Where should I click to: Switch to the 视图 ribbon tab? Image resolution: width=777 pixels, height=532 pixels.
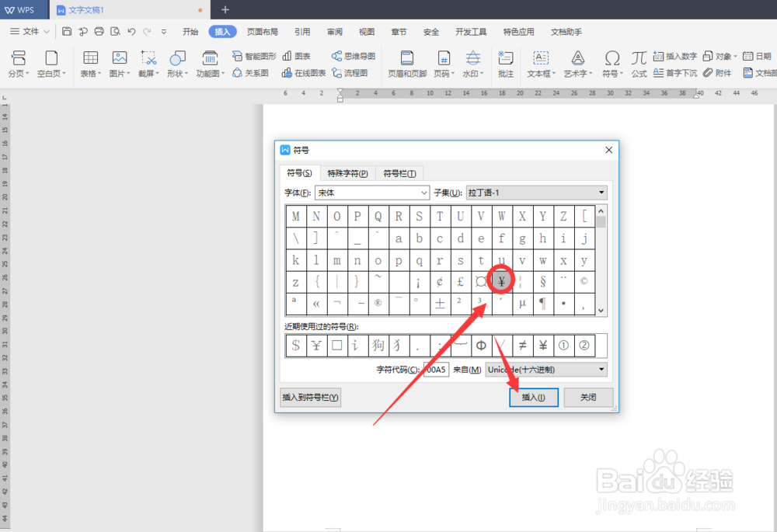367,32
